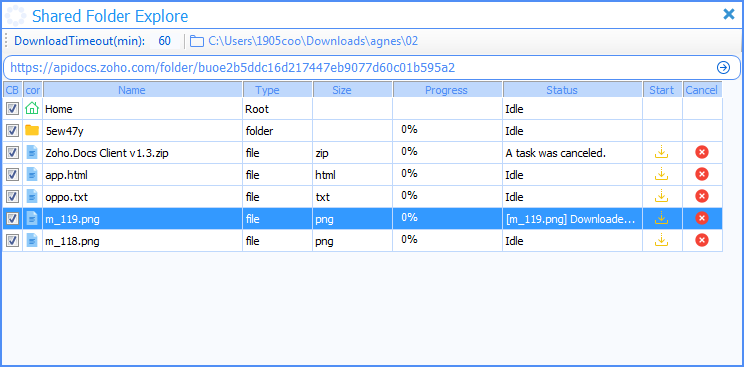
Task: Click the 0% progress of 5ew47y
Action: coord(409,129)
